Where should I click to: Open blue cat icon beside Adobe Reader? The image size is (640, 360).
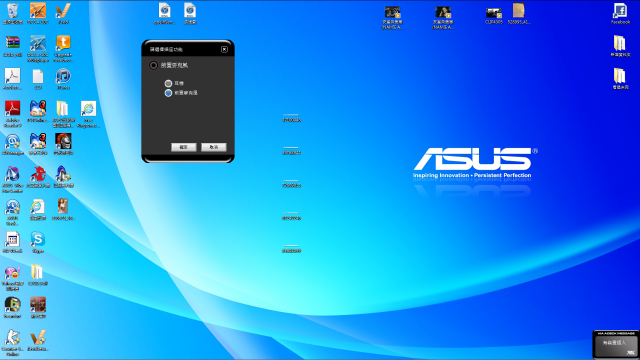[x=38, y=109]
